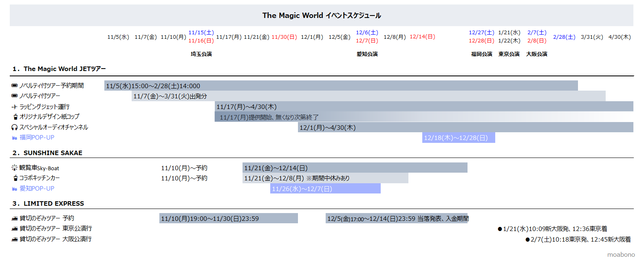Select the 11/21(金)～12/14(日) Ferris wheel bar
This screenshot has width=644, height=260.
coord(355,168)
